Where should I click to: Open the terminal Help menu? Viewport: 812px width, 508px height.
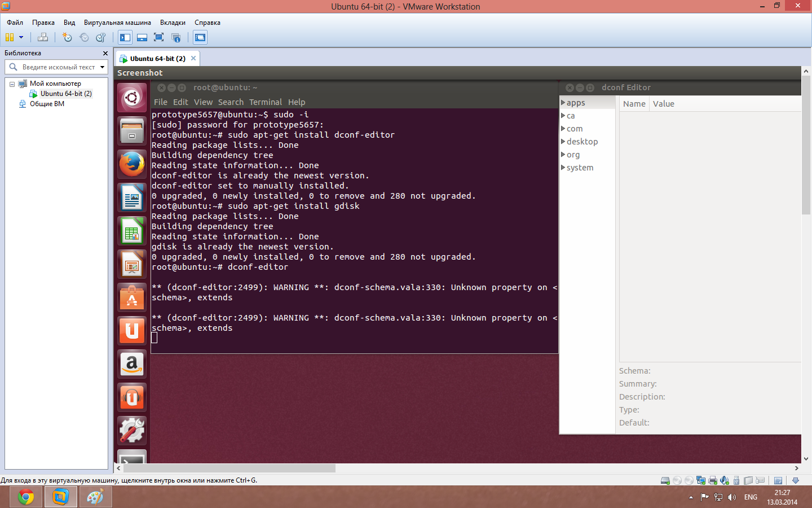[x=297, y=102]
